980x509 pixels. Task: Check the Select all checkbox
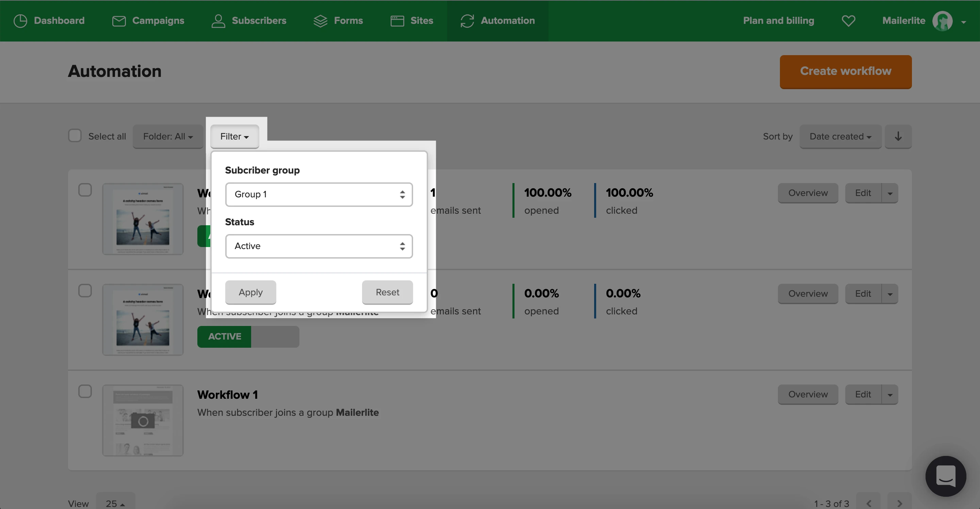tap(75, 136)
